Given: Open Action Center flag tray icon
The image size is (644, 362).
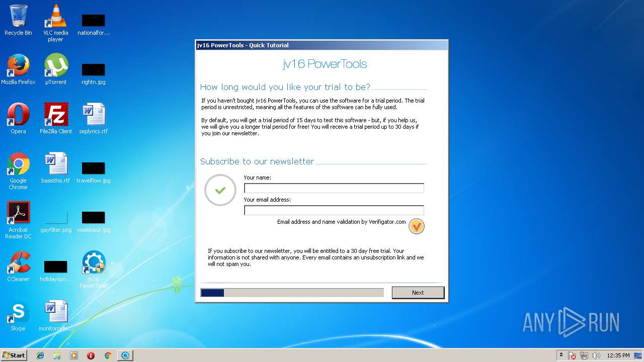Looking at the screenshot, I should tap(573, 355).
